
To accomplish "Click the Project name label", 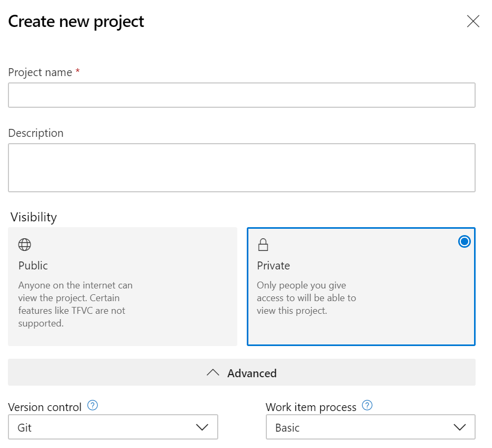I will (40, 72).
